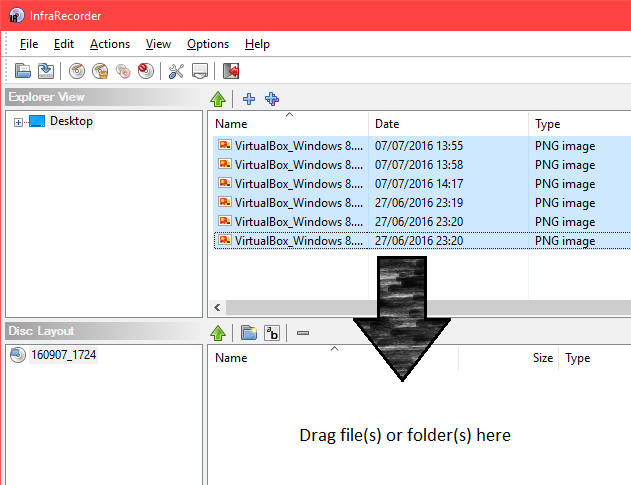Select the 160907_1724 disc in layout tree

[64, 355]
